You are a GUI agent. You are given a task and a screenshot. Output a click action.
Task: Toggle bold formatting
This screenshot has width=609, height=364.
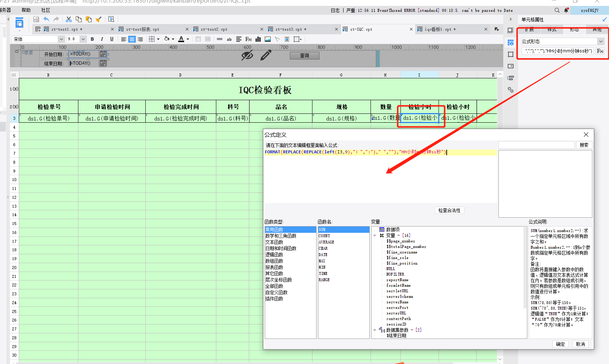click(x=92, y=39)
